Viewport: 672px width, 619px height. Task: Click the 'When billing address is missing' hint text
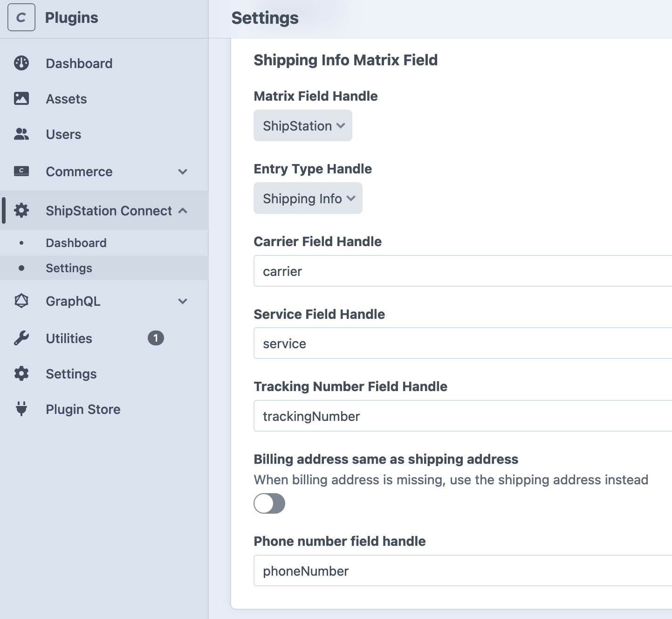pos(451,480)
